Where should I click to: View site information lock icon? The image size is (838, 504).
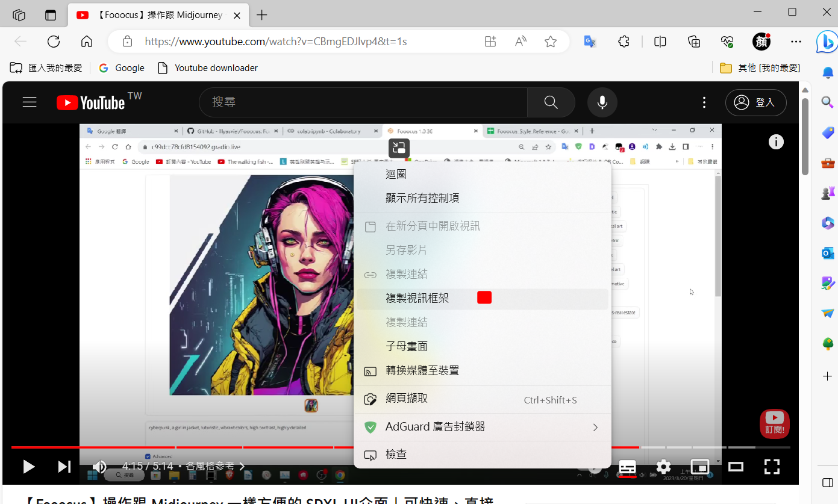127,42
